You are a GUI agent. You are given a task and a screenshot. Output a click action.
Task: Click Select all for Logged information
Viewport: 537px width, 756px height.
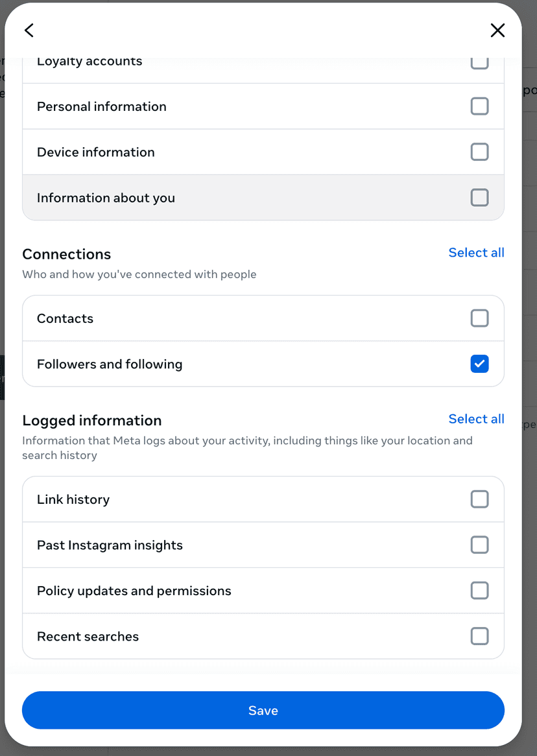476,418
